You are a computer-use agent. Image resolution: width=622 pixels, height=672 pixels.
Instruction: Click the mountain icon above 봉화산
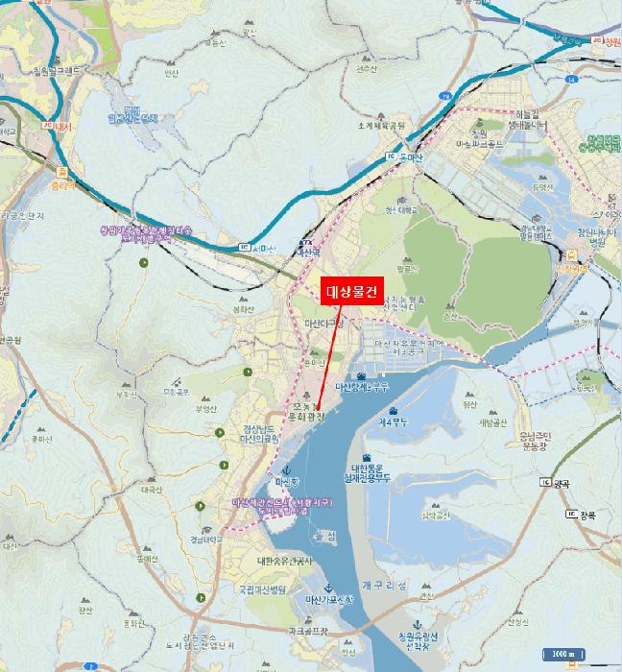pos(243,300)
